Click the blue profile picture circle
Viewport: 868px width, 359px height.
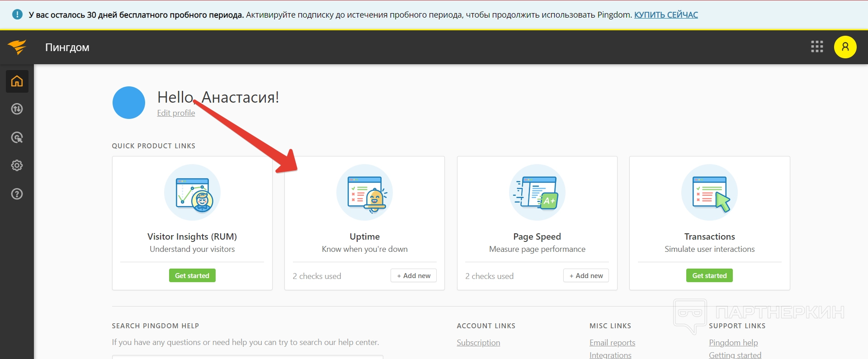129,103
